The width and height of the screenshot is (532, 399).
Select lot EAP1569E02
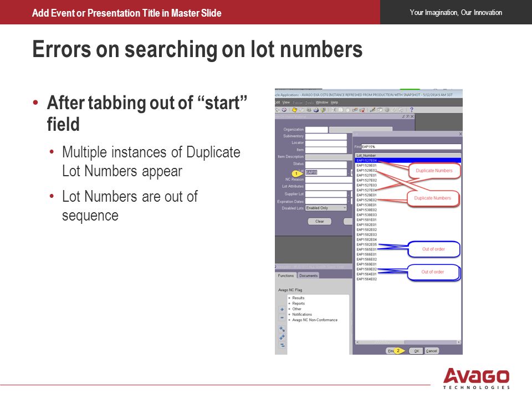(366, 269)
